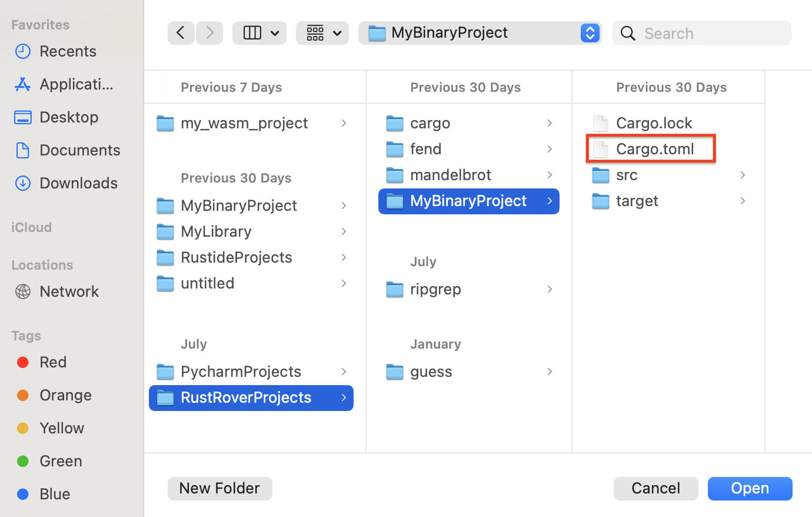
Task: Click the back navigation arrow
Action: (x=181, y=33)
